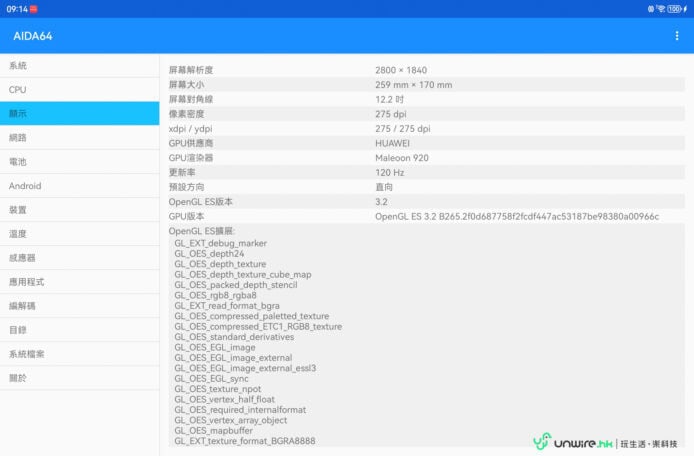The height and width of the screenshot is (456, 694).
Task: Tap the battery status icon
Action: tap(675, 9)
